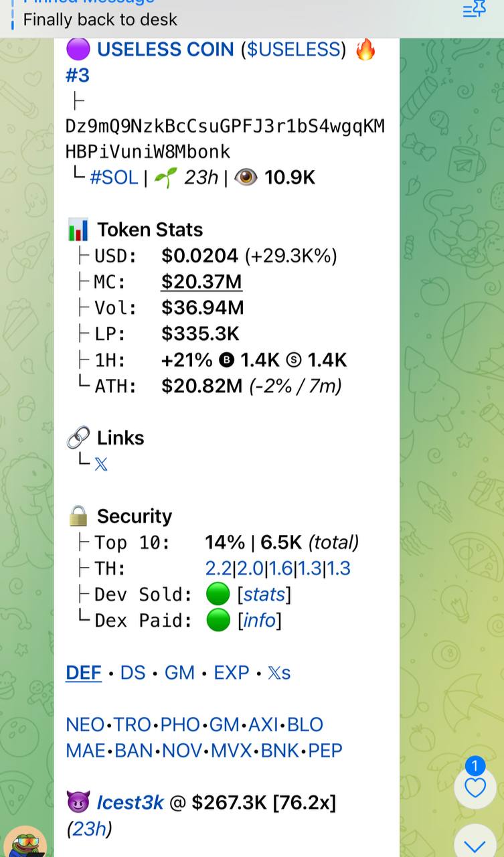Screen dimensions: 504x857
Task: Open the Dev Sold [stats] link
Action: pos(264,595)
